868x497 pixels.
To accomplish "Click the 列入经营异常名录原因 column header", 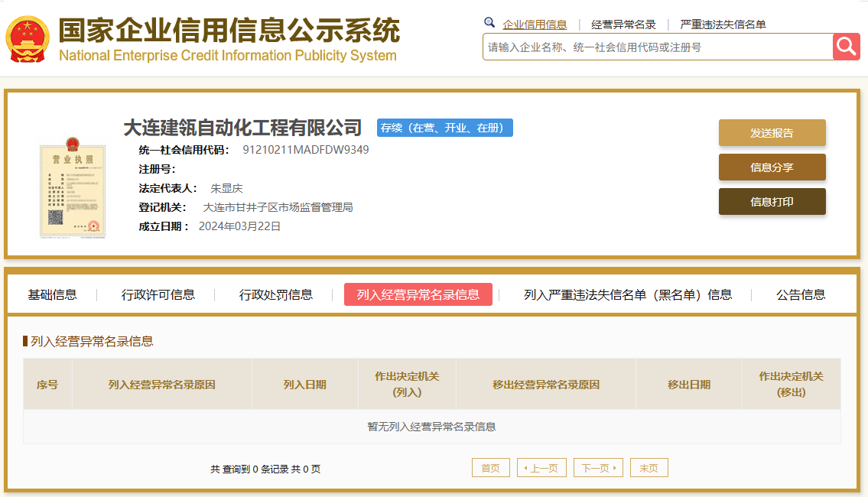I will tap(161, 384).
